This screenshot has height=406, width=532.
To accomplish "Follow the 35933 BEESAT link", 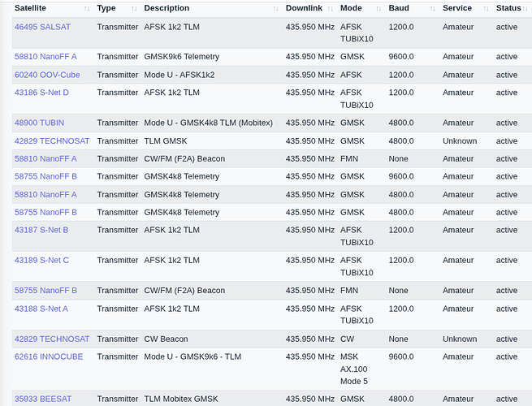I will point(43,399).
